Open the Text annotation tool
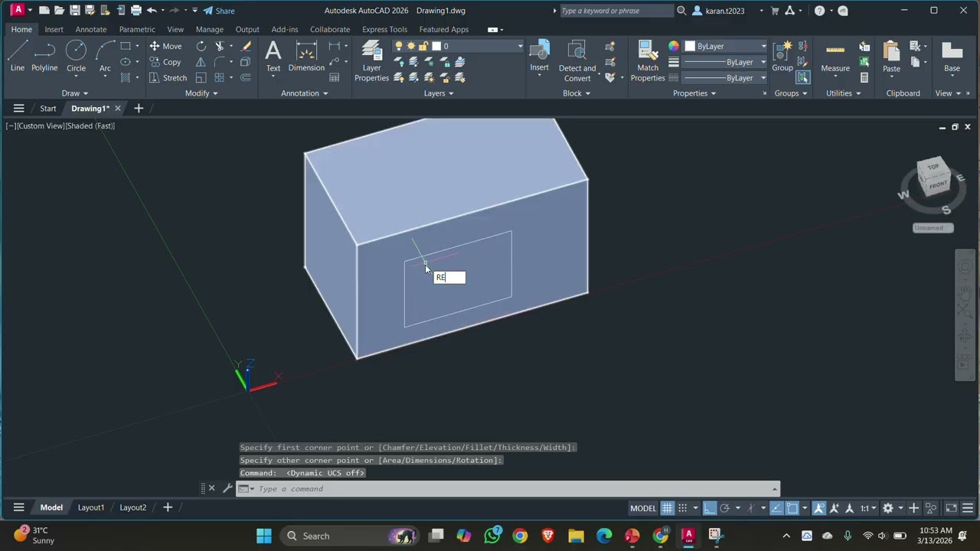 click(x=273, y=57)
